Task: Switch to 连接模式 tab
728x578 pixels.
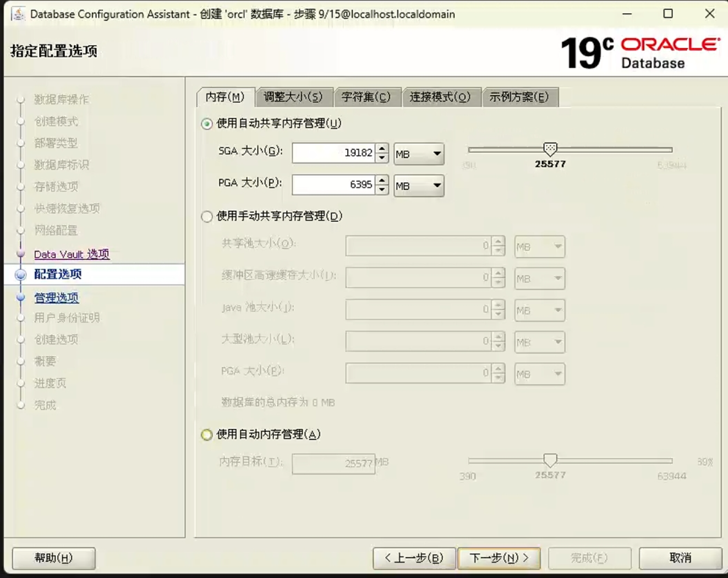Action: pyautogui.click(x=440, y=97)
